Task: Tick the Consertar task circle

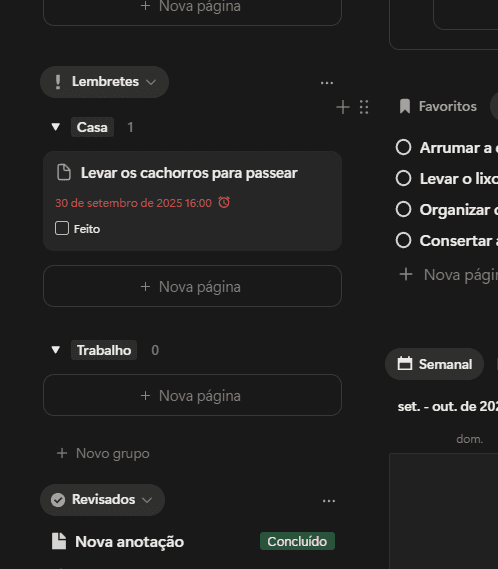Action: coord(403,240)
